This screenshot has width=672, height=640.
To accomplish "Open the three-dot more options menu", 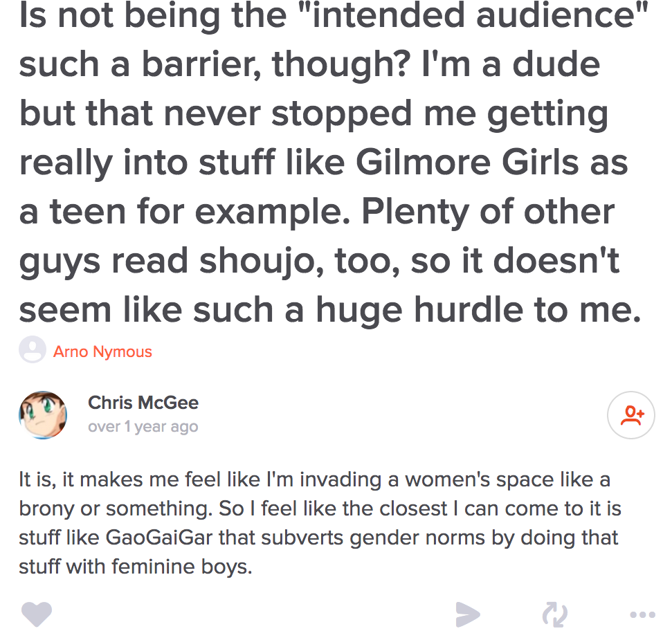I will (642, 614).
